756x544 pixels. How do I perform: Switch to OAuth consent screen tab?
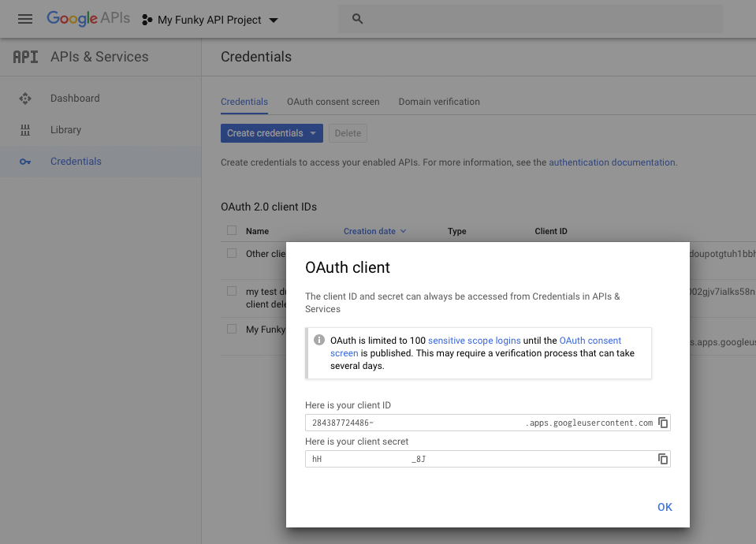[x=333, y=102]
